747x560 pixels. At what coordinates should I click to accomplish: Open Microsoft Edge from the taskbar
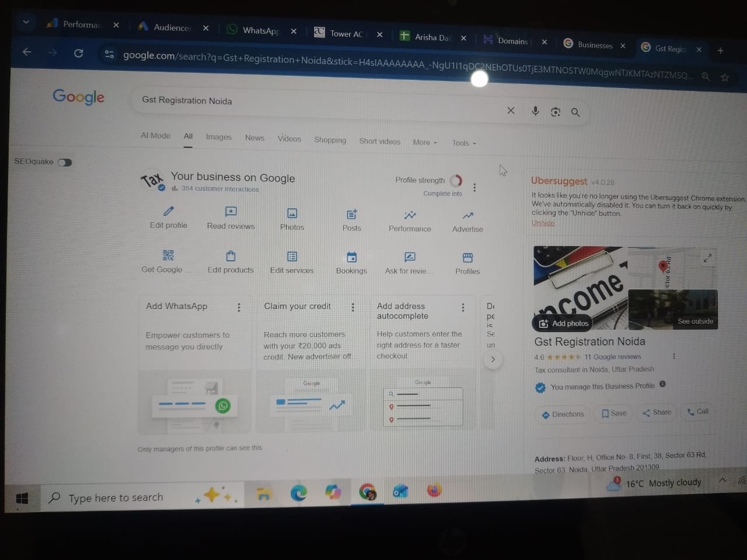tap(298, 493)
